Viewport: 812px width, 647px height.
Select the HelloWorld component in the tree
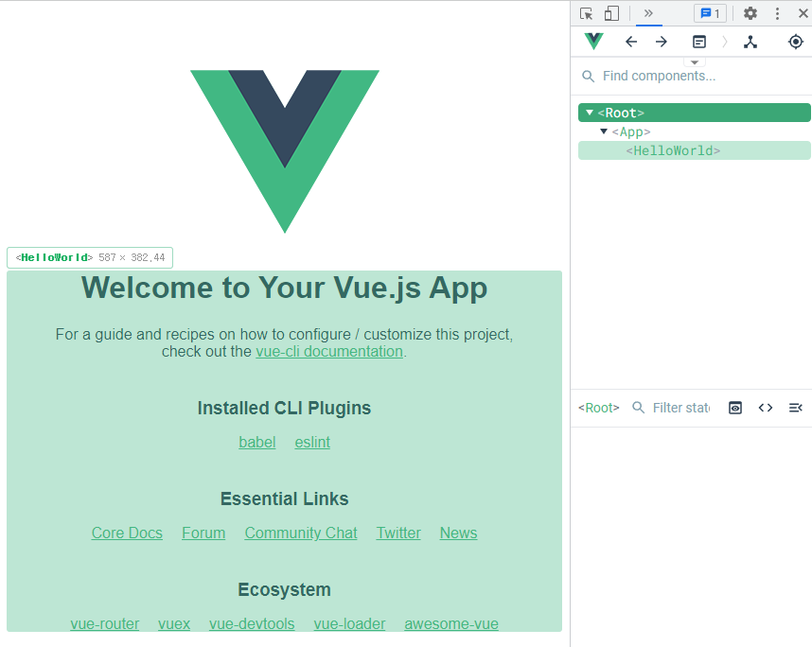point(695,150)
